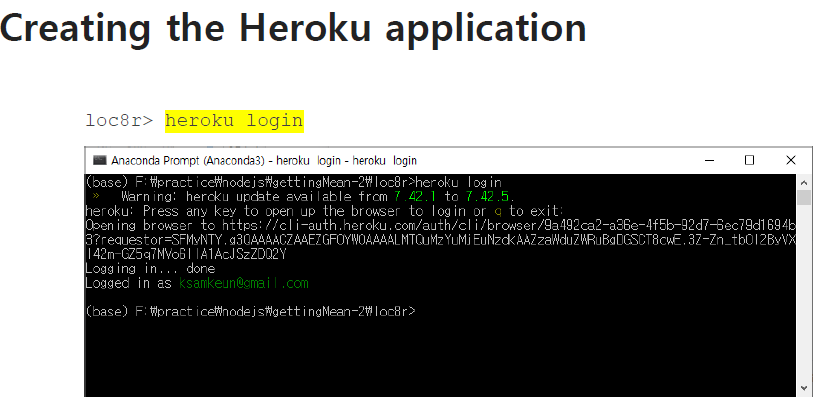Viewport: 814px width, 406px height.
Task: Click the highlighted 'heroku login' command text
Action: (x=234, y=121)
